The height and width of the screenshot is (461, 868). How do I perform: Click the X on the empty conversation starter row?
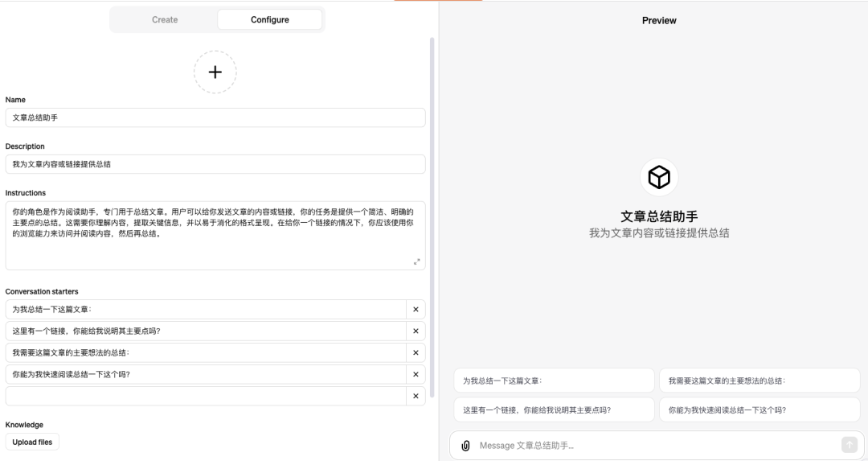pyautogui.click(x=416, y=396)
